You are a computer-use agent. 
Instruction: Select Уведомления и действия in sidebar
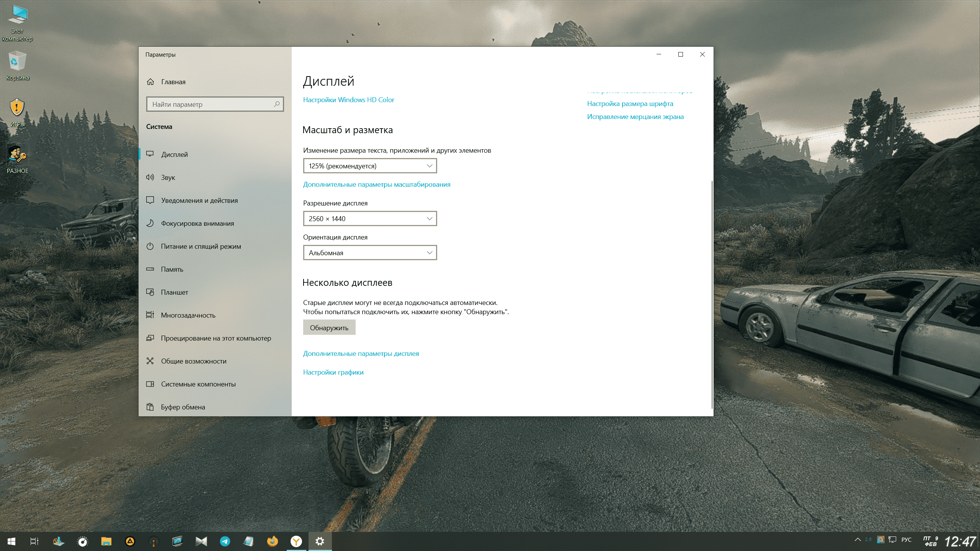point(199,200)
